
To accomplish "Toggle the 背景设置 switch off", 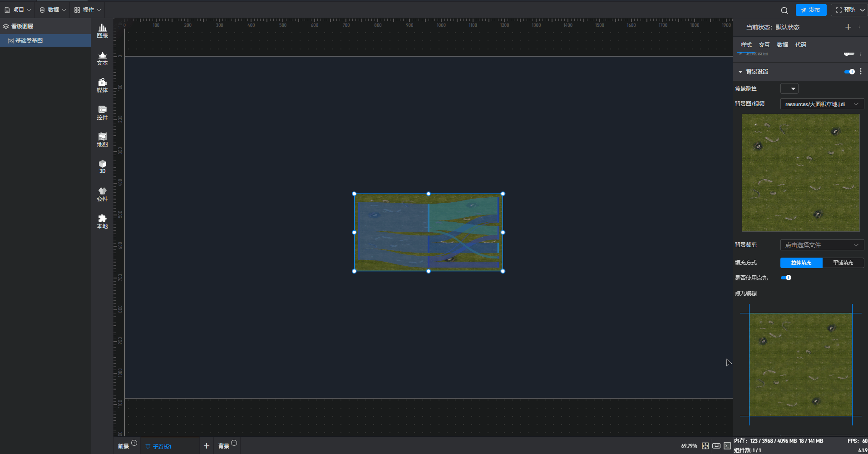I will (x=849, y=72).
